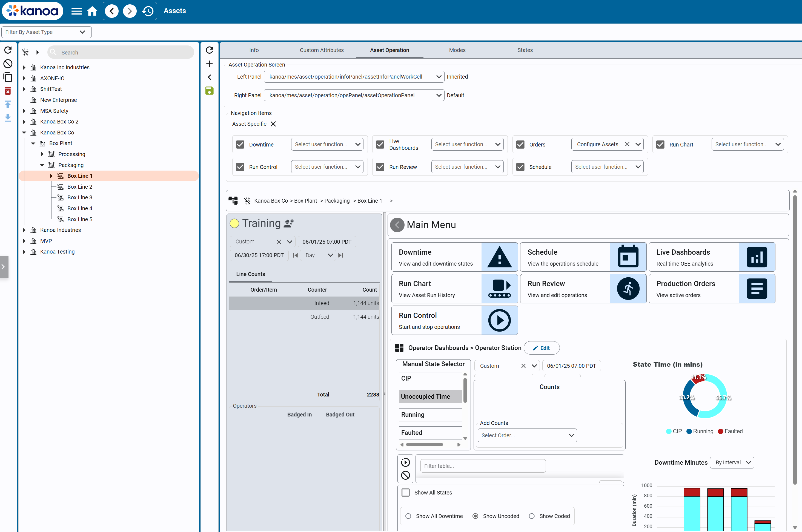Image resolution: width=802 pixels, height=532 pixels.
Task: Click the Schedule calendar tile icon
Action: (x=628, y=257)
